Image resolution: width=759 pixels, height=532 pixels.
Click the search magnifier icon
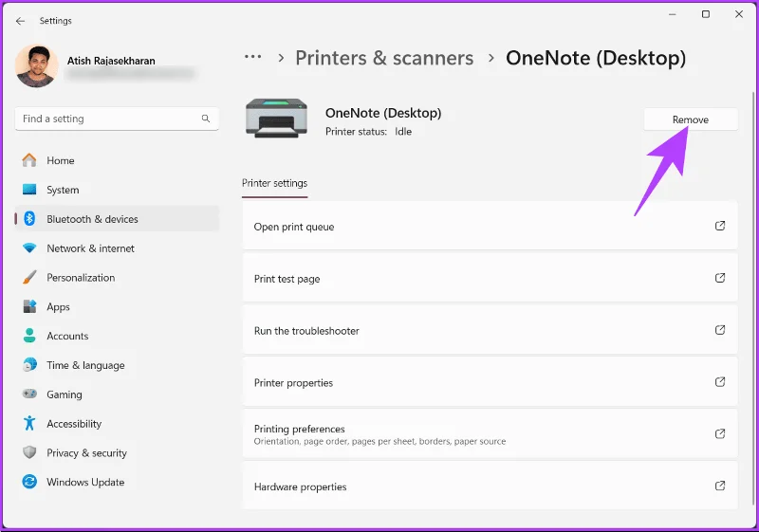pos(206,119)
